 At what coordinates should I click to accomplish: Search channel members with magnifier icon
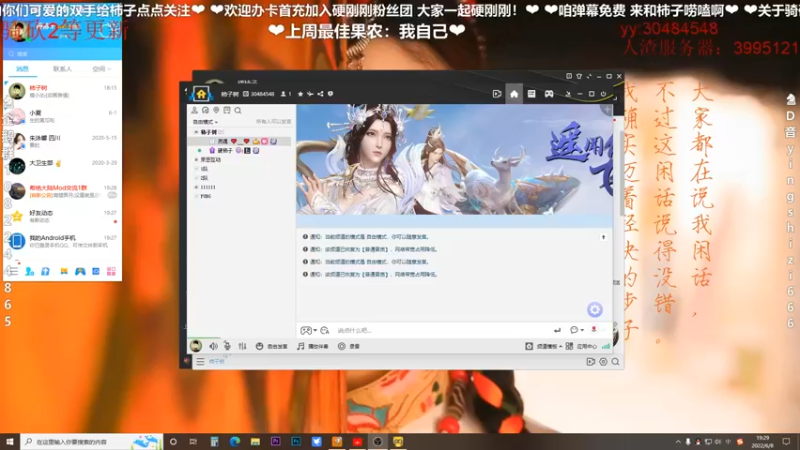tap(238, 110)
